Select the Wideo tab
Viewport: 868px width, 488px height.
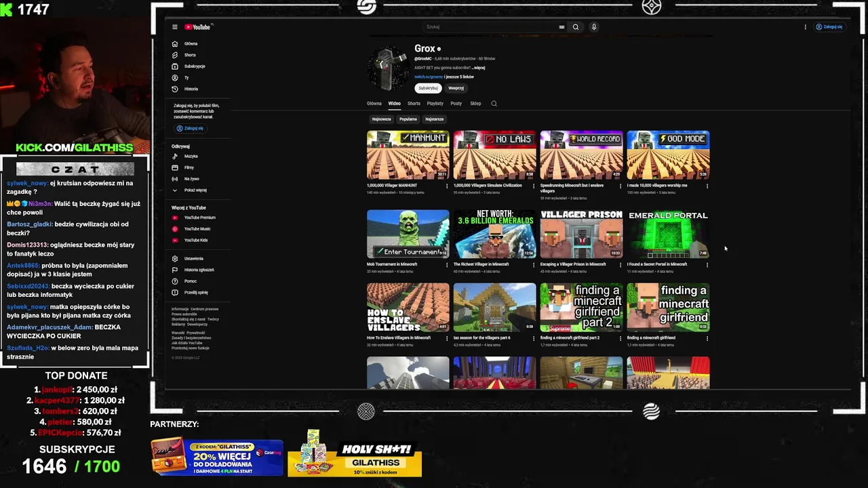394,104
